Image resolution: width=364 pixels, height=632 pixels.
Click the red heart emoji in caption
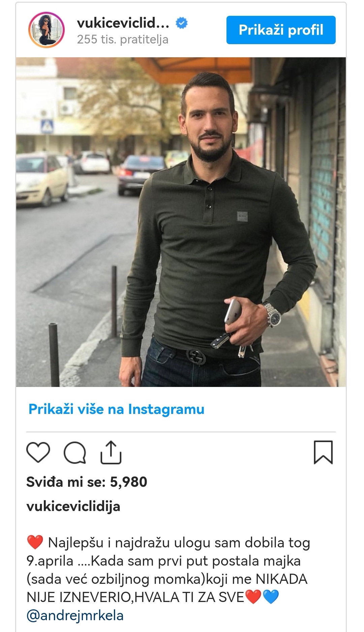coord(35,543)
